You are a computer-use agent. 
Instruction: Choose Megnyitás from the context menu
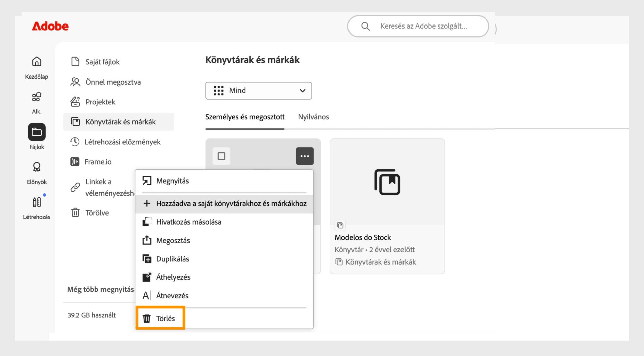tap(224, 181)
